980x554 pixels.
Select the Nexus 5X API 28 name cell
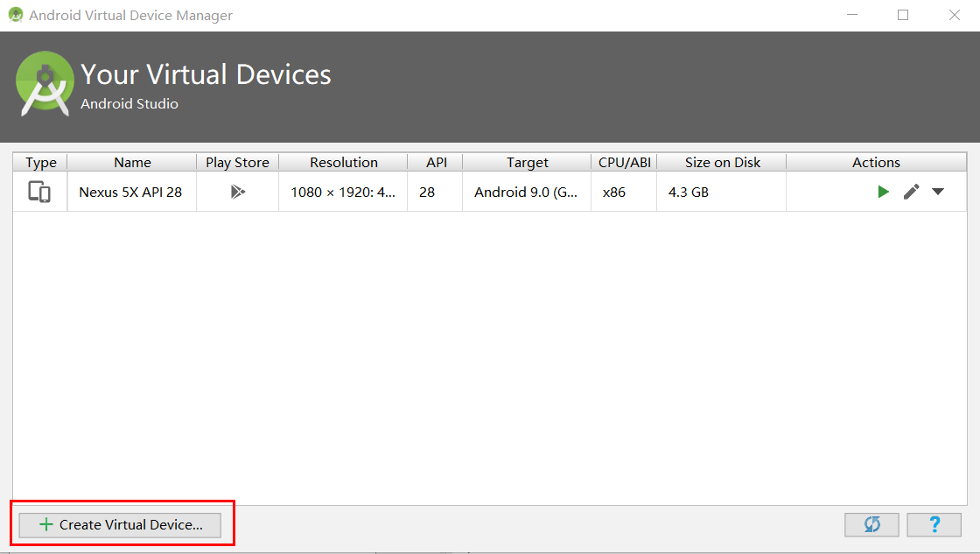pos(130,192)
